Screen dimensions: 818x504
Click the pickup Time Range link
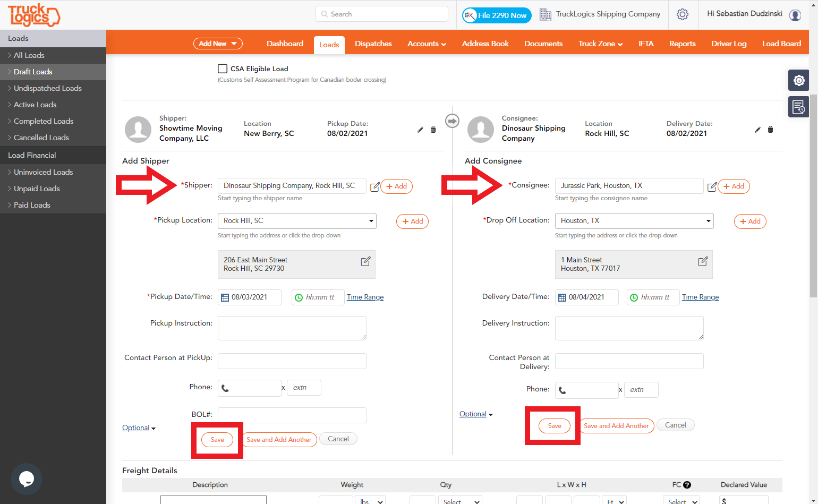[x=365, y=297]
